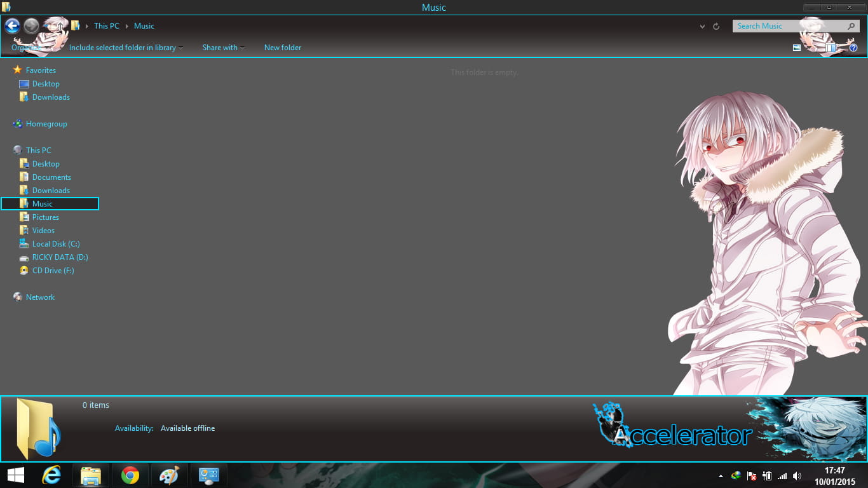The width and height of the screenshot is (868, 488).
Task: Select Pictures in the sidebar
Action: [46, 217]
